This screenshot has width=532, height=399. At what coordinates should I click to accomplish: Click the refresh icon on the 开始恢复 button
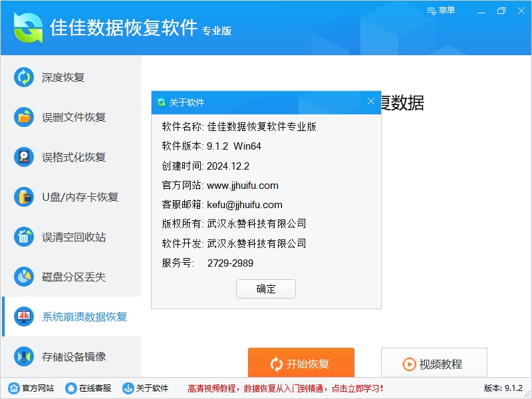[x=276, y=364]
